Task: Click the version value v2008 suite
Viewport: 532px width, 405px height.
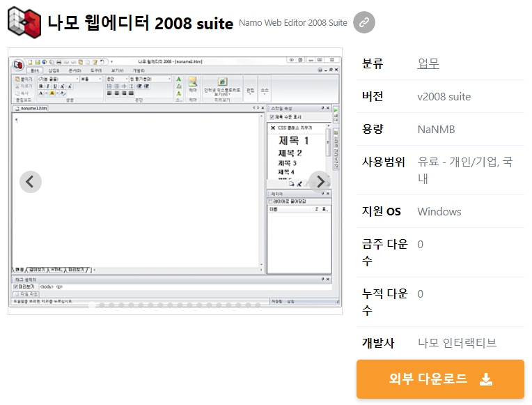Action: click(x=444, y=97)
